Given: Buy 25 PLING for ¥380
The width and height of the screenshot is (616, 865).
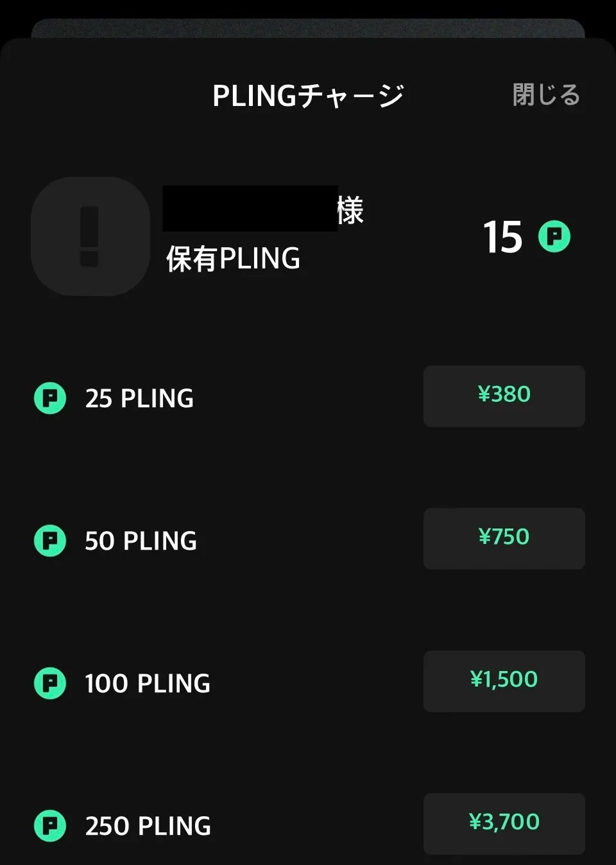Looking at the screenshot, I should pyautogui.click(x=504, y=396).
